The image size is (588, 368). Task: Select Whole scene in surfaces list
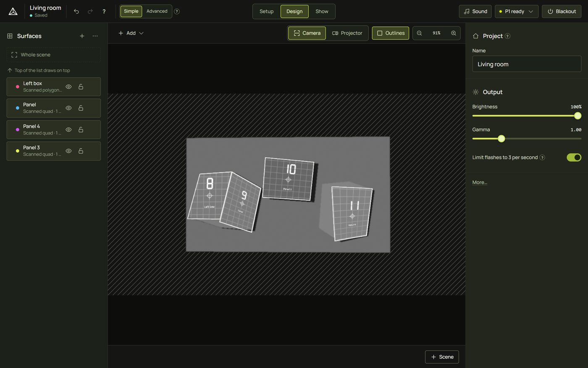tap(54, 55)
